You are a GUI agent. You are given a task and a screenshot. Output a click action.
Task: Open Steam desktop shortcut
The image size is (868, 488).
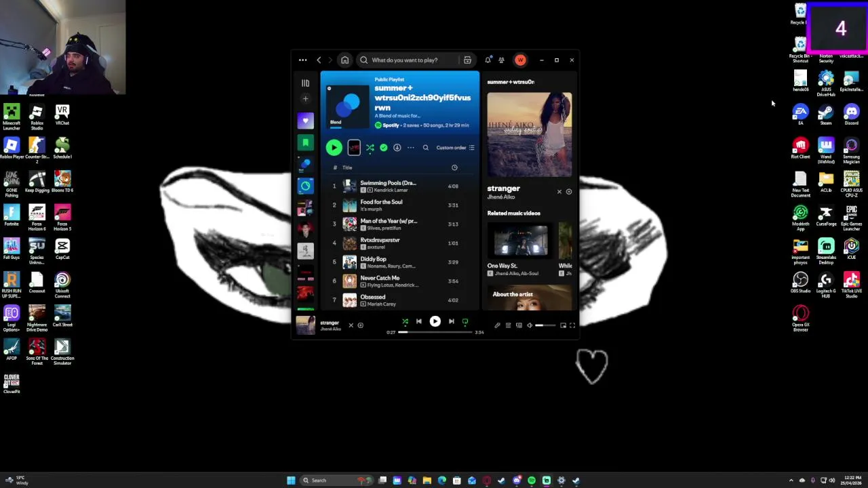[826, 115]
